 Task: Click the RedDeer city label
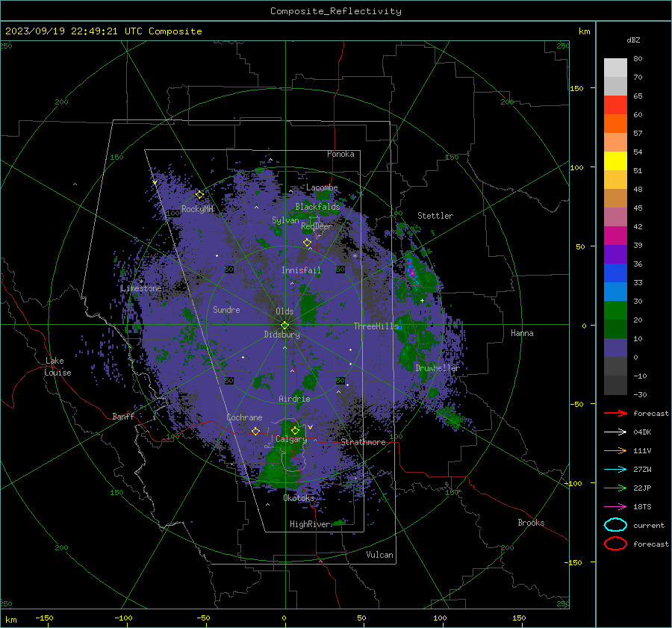pyautogui.click(x=317, y=226)
